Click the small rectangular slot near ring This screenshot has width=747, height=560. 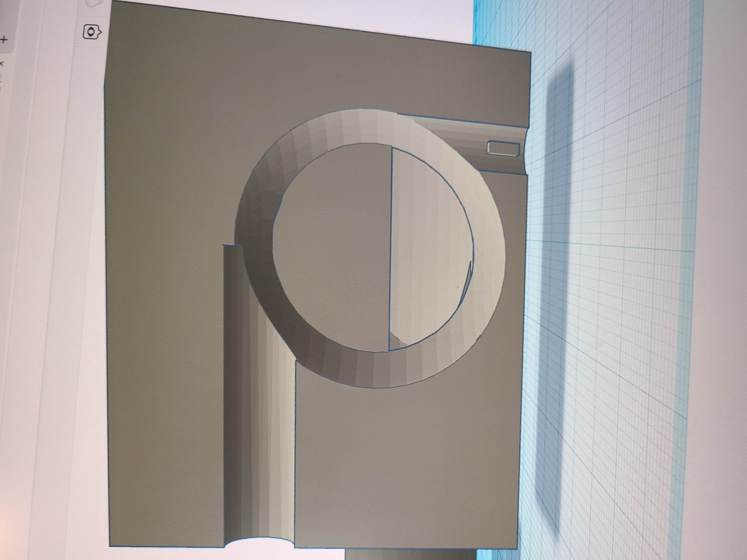[x=503, y=148]
